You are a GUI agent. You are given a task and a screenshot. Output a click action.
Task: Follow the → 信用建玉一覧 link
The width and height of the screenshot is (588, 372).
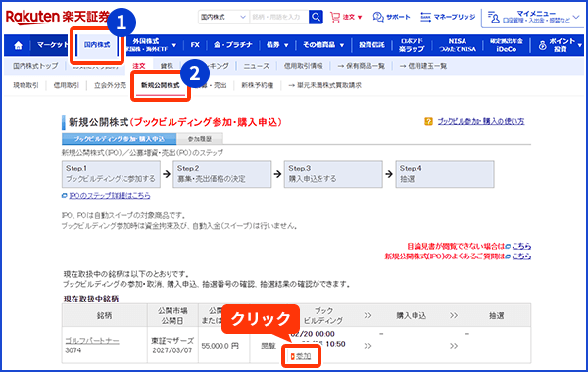[x=423, y=66]
